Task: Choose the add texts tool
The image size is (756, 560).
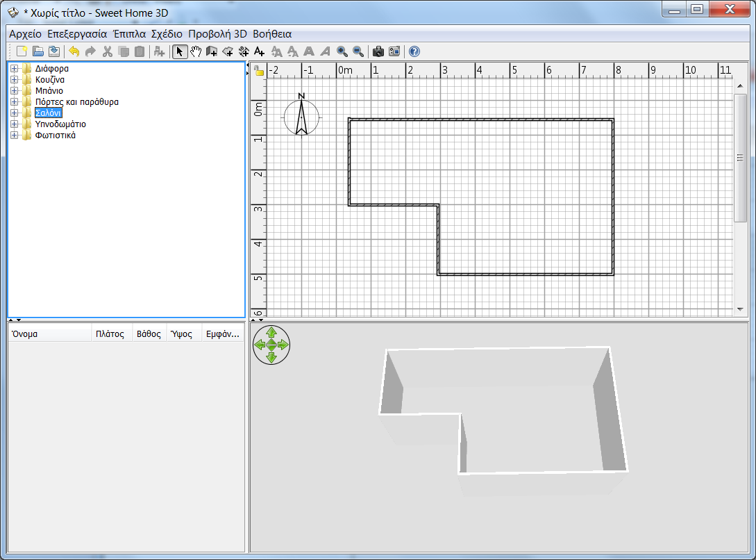Action: [259, 51]
